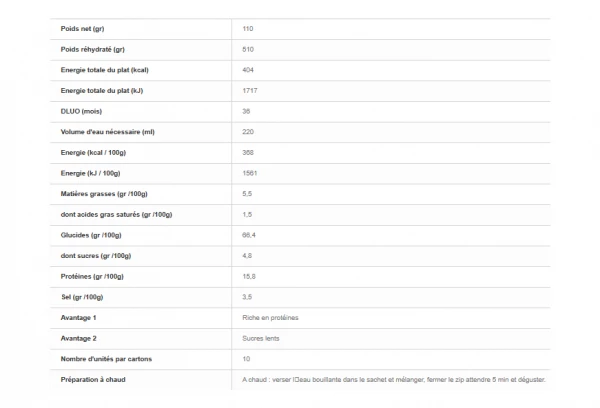Click "dont acides gras saturés" row label

coord(117,214)
